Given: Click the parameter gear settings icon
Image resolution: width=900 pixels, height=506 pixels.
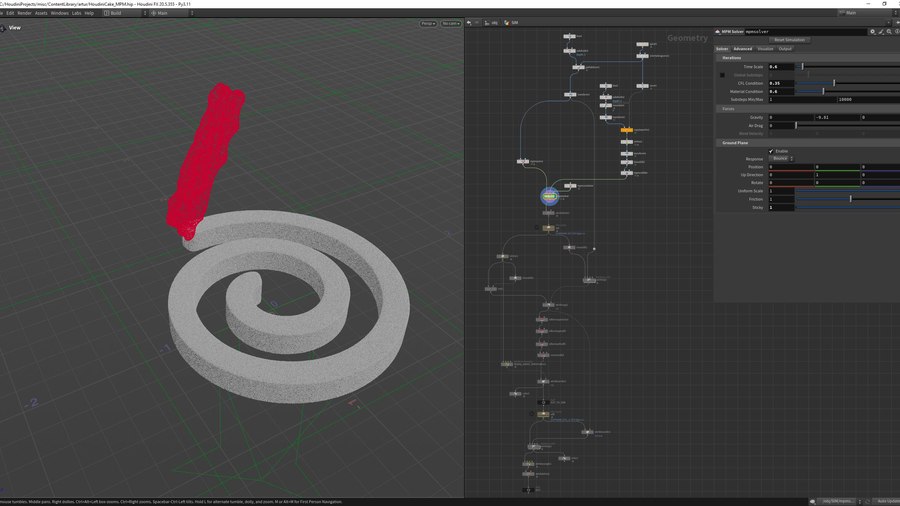Looking at the screenshot, I should [x=872, y=31].
